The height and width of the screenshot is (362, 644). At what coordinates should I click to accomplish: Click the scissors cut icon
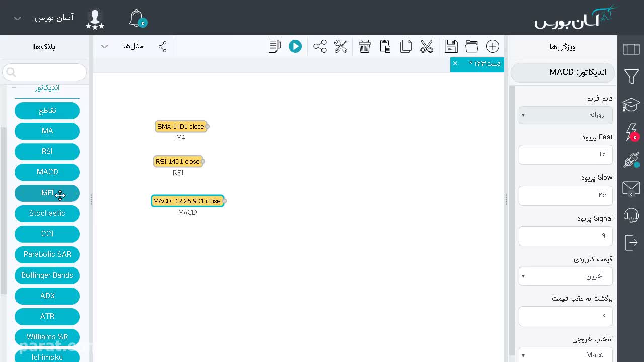(x=427, y=46)
